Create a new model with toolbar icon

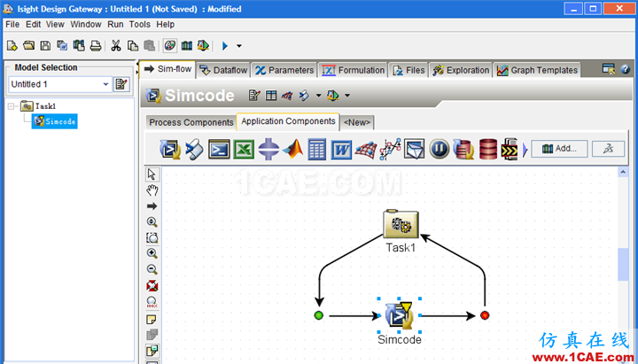[x=12, y=45]
